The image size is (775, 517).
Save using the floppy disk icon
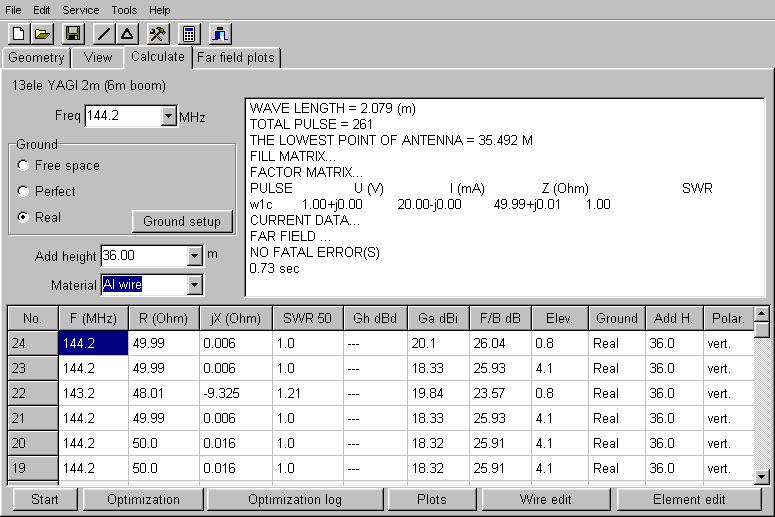click(x=73, y=34)
